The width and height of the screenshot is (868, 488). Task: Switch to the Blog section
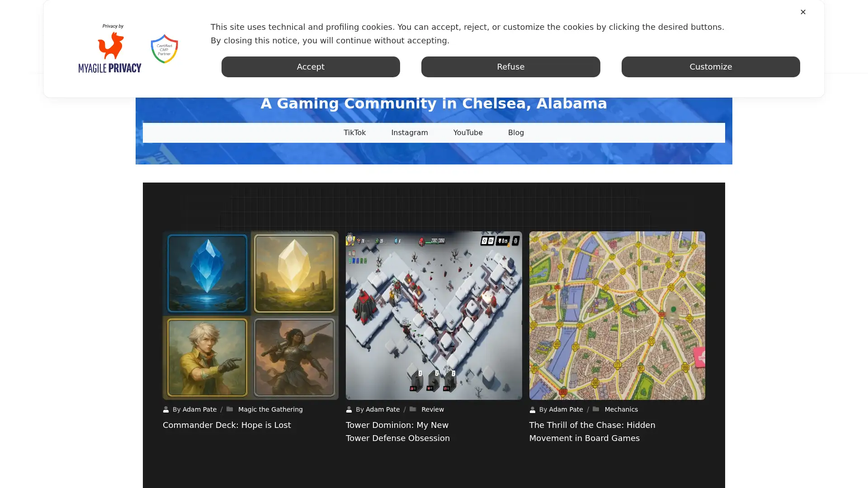tap(516, 132)
